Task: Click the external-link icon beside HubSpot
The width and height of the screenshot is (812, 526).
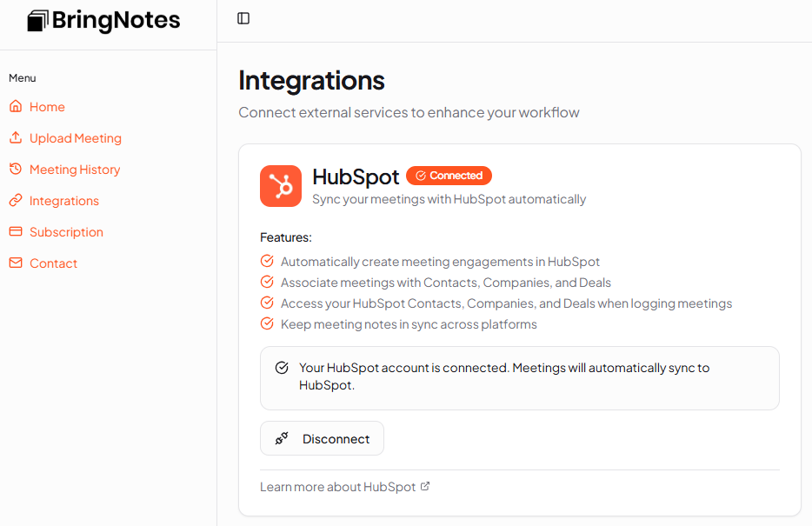Action: point(425,486)
